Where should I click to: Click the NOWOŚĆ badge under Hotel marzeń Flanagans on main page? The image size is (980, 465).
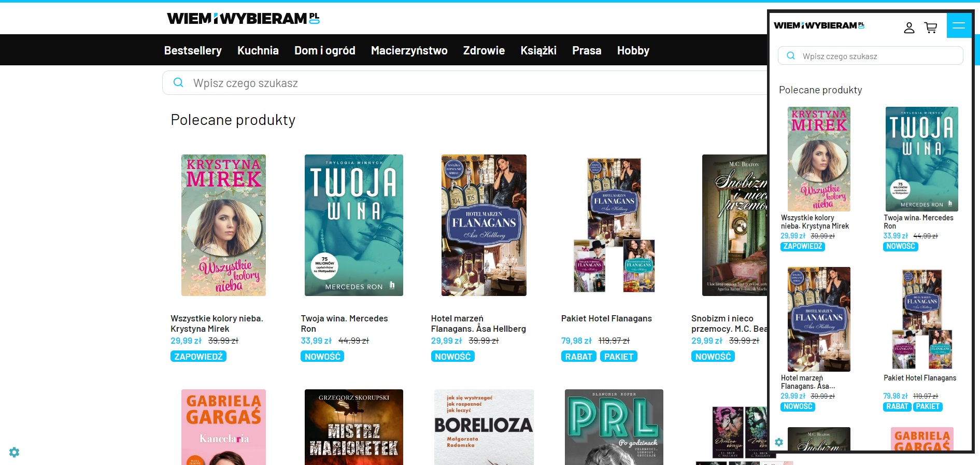coord(453,357)
